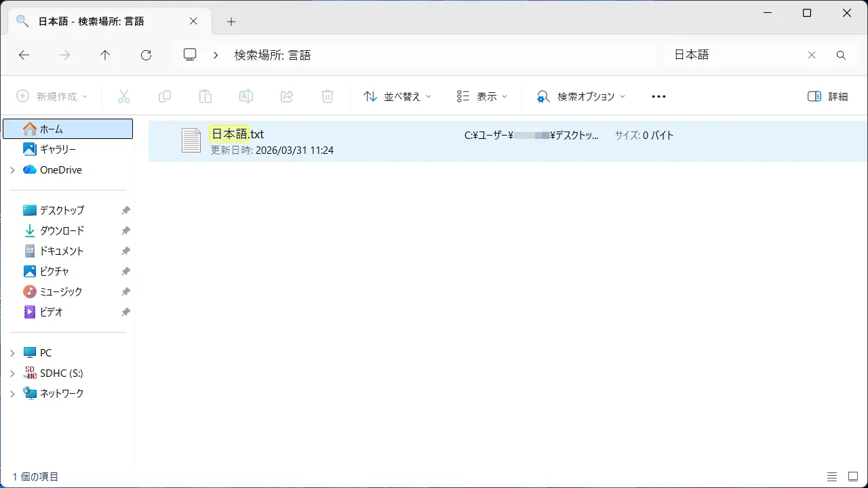
Task: Switch to details list view icon
Action: coord(832,476)
